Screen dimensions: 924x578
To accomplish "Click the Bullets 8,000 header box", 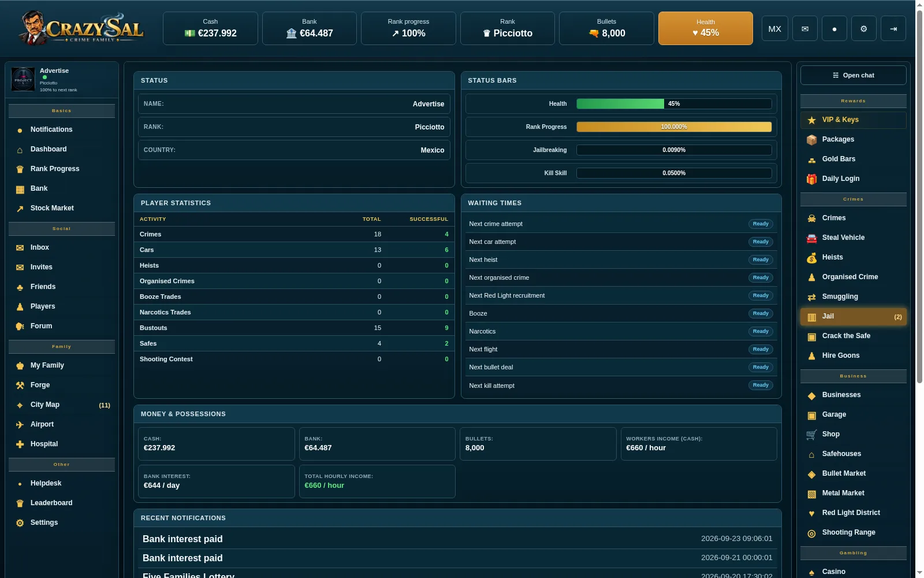I will tap(606, 28).
